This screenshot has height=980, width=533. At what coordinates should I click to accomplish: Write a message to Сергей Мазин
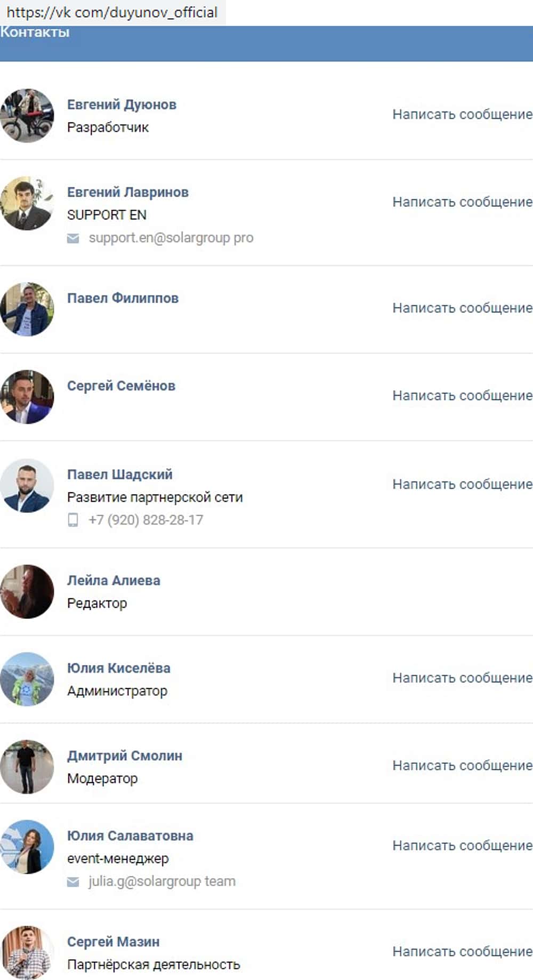pyautogui.click(x=462, y=951)
